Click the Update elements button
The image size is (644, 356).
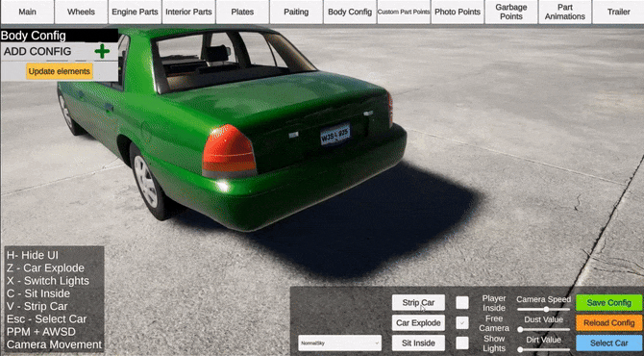(x=60, y=71)
